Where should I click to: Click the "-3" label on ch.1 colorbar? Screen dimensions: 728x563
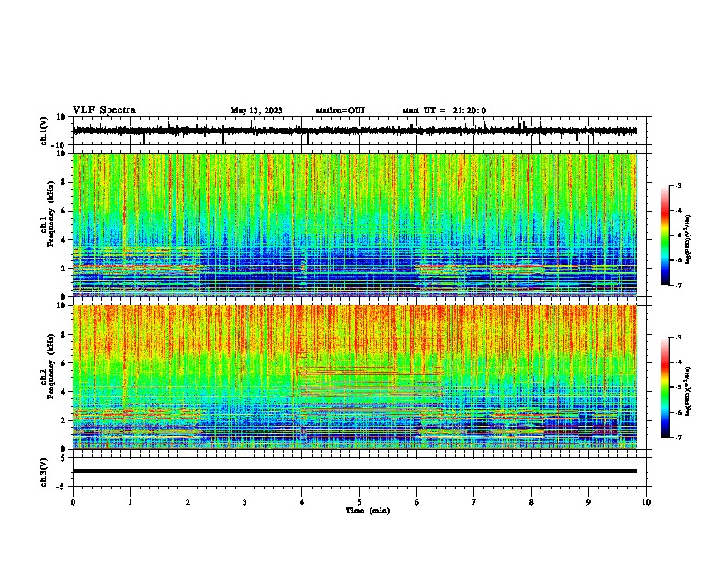(678, 185)
